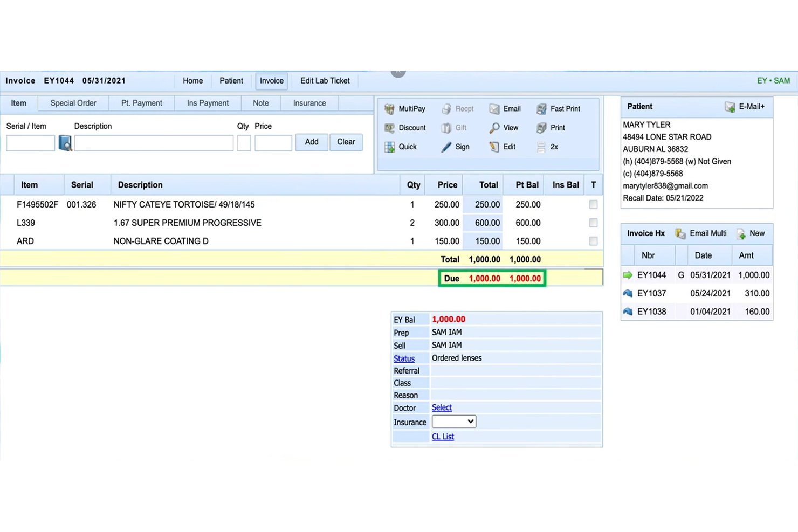
Task: Click the Doctor Select link
Action: (442, 407)
